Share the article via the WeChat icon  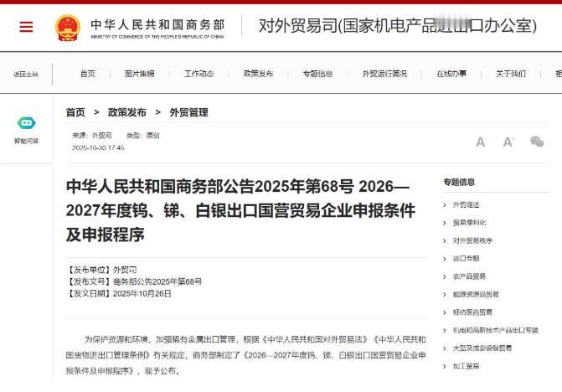coord(537,142)
